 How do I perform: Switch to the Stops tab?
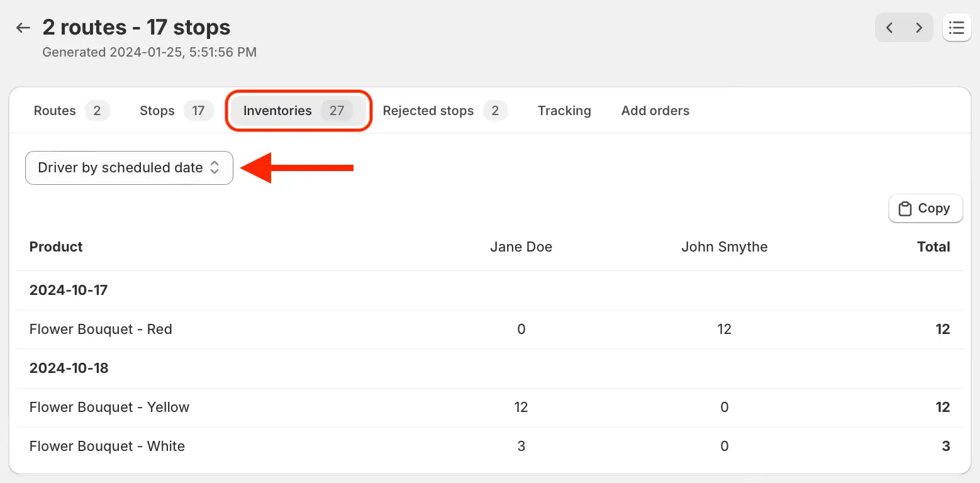[176, 111]
